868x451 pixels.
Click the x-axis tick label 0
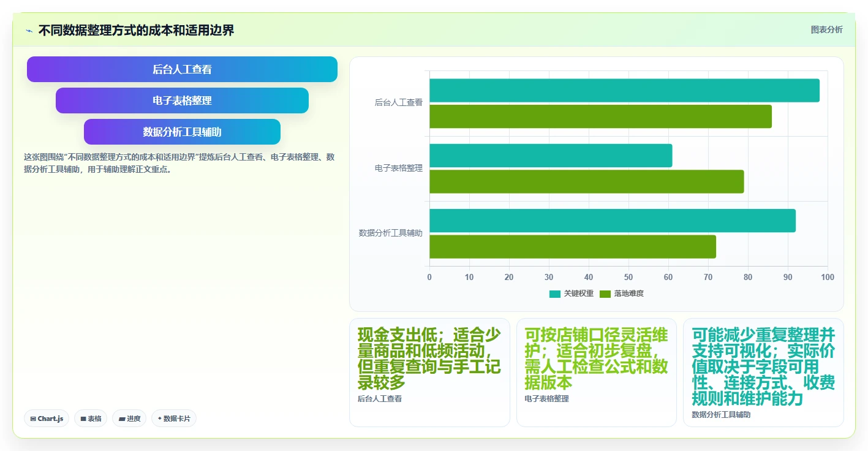(x=429, y=277)
